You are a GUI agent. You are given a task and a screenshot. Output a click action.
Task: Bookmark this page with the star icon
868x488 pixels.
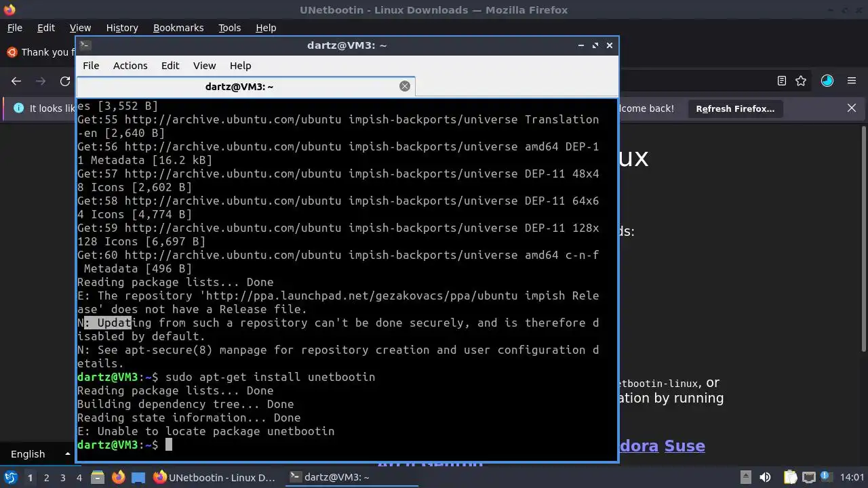click(801, 81)
